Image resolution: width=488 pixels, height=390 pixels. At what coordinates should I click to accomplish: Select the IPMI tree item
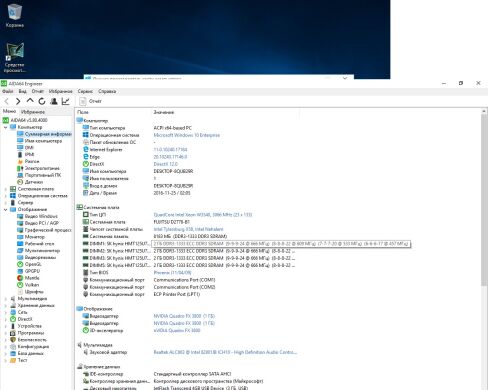point(26,154)
